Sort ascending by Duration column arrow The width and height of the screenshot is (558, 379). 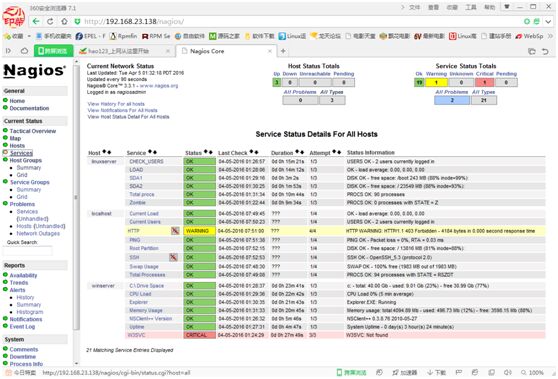297,152
